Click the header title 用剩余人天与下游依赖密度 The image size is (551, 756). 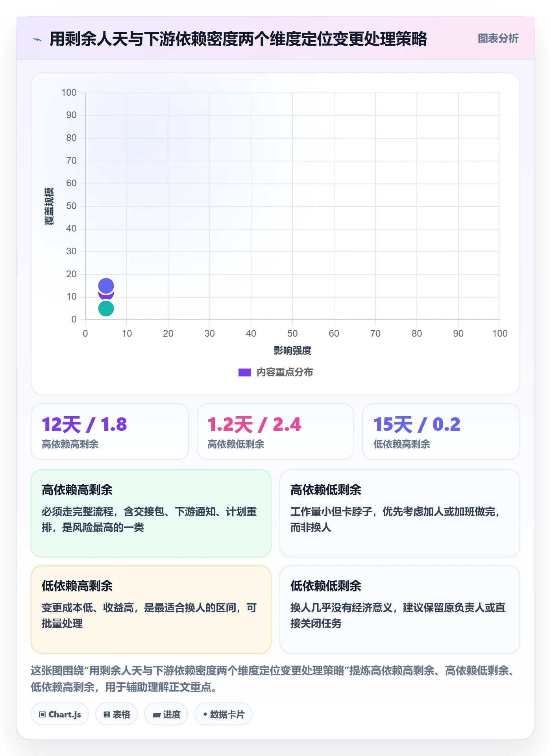(239, 39)
